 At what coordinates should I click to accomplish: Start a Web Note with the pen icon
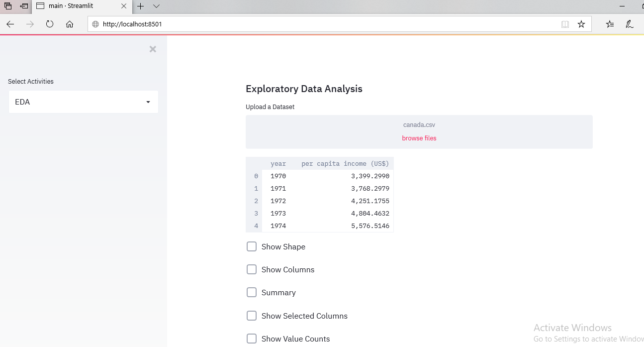click(x=629, y=23)
